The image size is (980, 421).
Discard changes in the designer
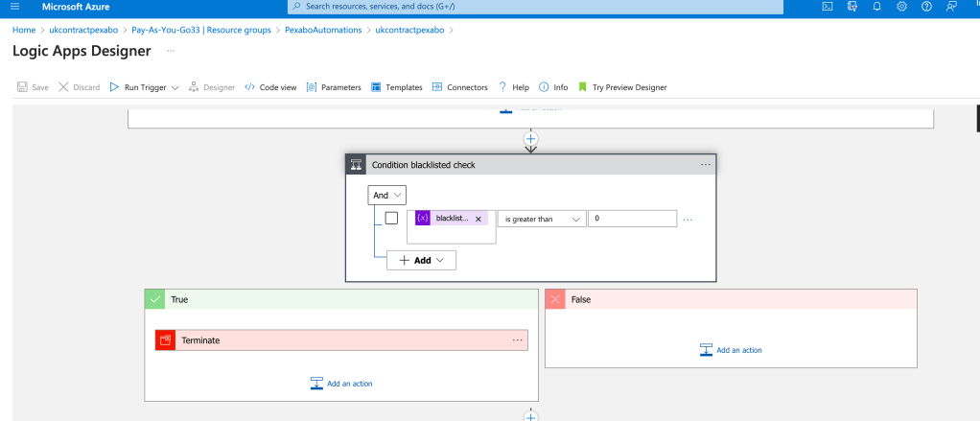(x=80, y=87)
